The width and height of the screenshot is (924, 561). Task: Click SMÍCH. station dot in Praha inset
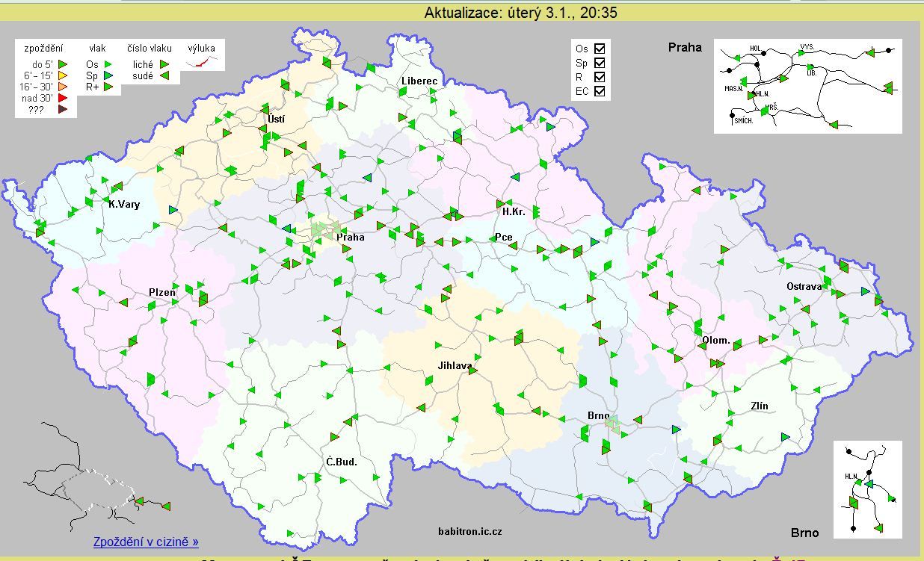pos(733,115)
